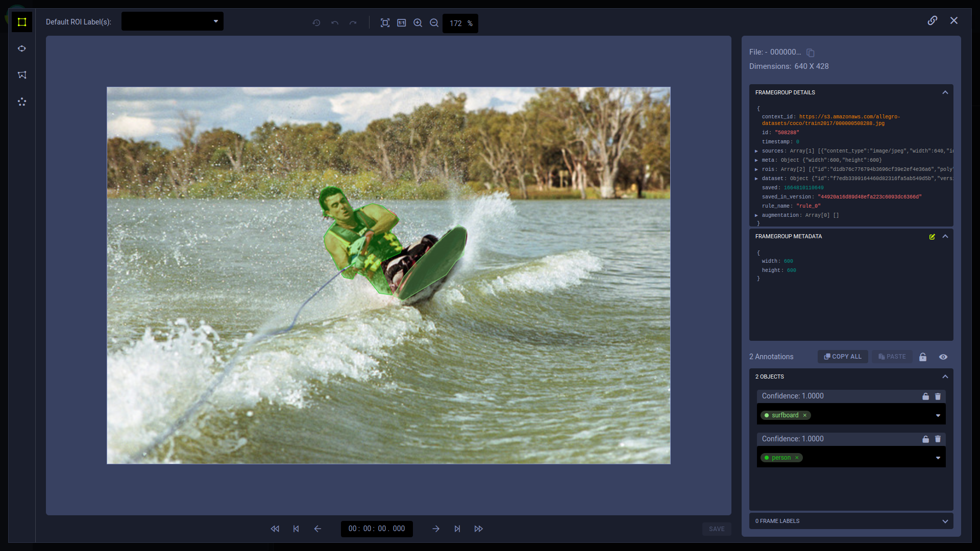The image size is (980, 551).
Task: Select the ellipse ROI tool
Action: (x=22, y=48)
